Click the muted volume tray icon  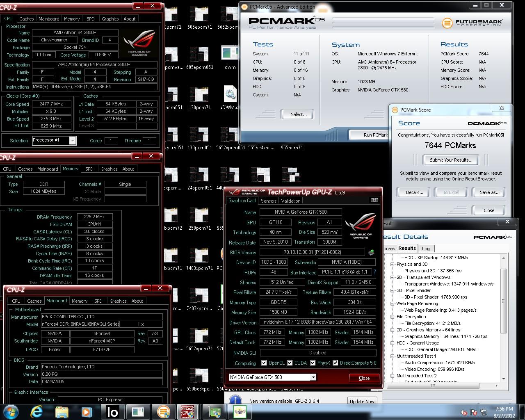pos(464,412)
